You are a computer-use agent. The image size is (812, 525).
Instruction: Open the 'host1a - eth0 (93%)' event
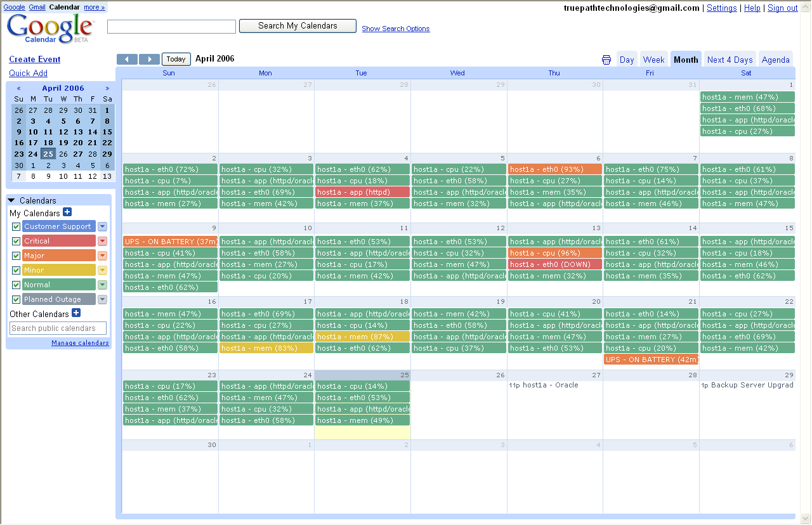click(x=555, y=169)
